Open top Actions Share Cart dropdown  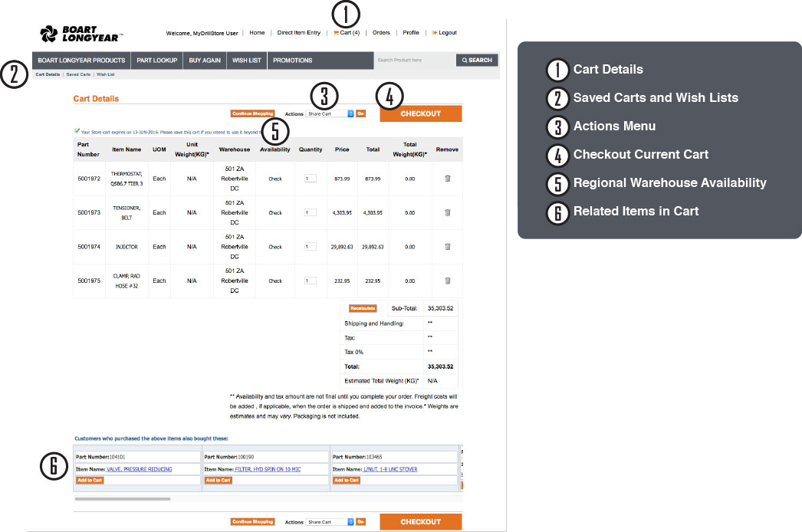(329, 113)
